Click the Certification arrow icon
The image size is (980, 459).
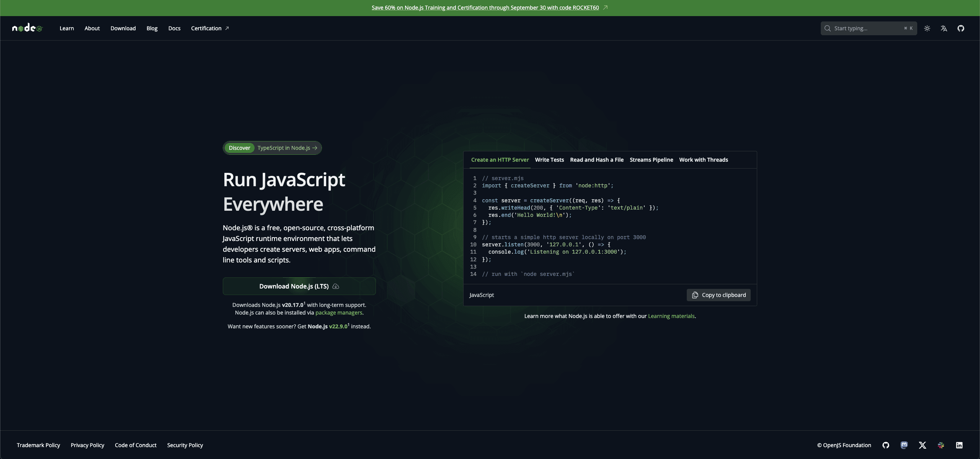pos(227,28)
